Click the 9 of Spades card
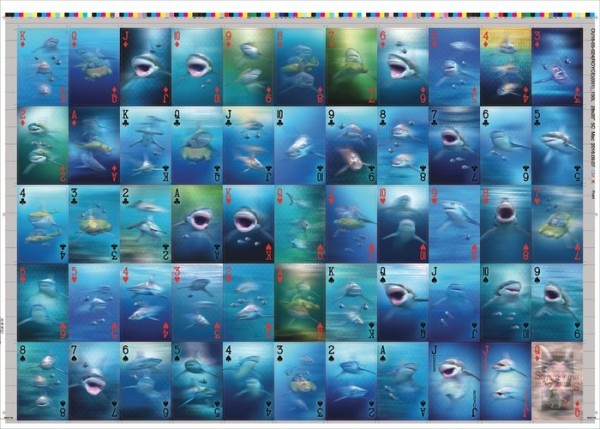 [x=556, y=301]
